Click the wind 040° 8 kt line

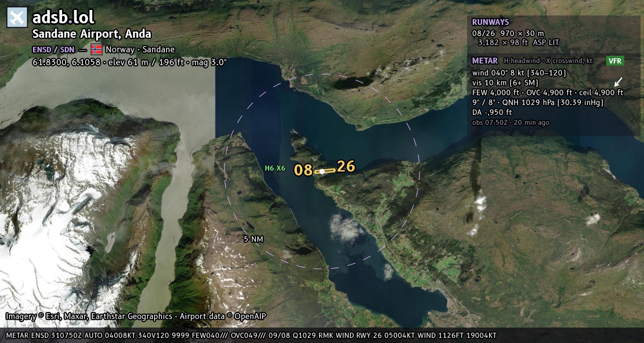click(519, 73)
